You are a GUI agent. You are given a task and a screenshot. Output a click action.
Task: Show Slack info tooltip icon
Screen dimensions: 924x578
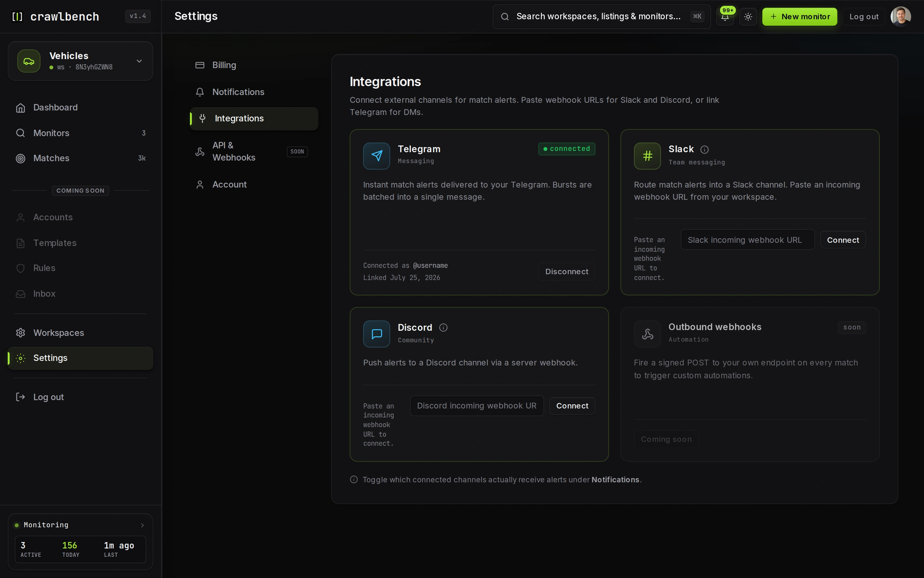705,149
